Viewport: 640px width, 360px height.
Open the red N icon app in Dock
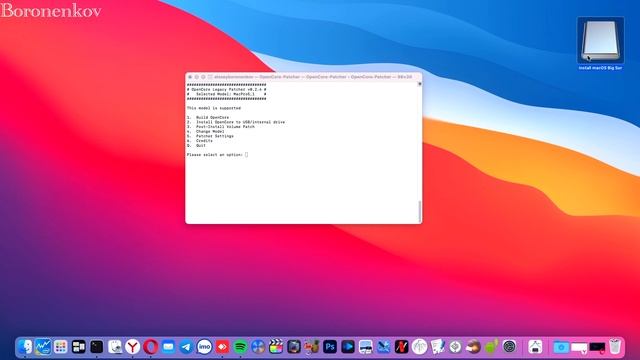click(x=401, y=347)
